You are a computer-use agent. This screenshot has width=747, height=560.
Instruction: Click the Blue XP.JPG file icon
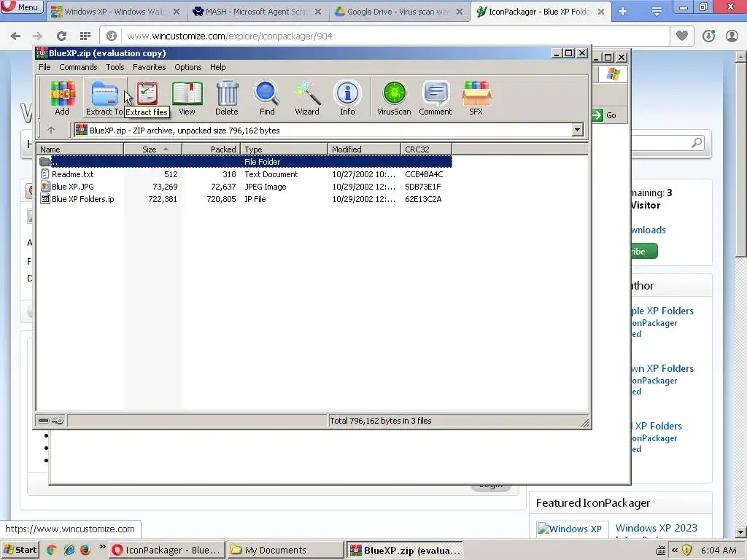[44, 187]
